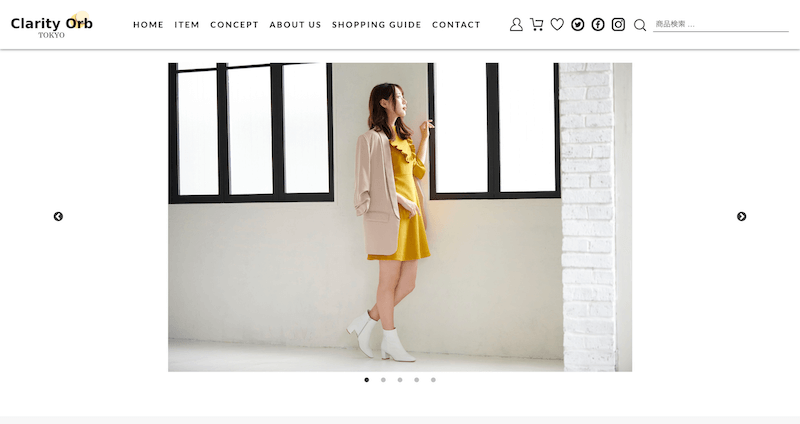Advance to next slide arrow
The width and height of the screenshot is (800, 424).
pyautogui.click(x=741, y=216)
